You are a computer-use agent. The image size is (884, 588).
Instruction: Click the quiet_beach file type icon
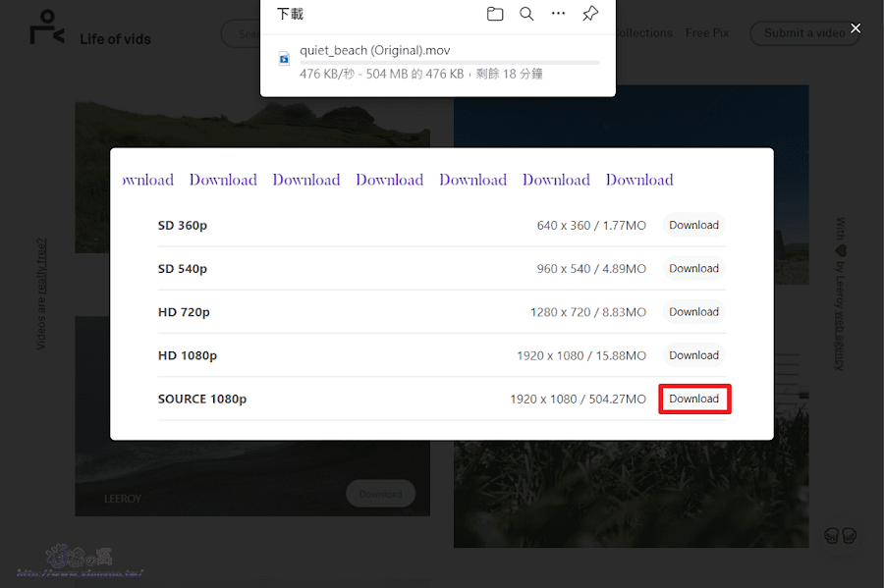click(x=284, y=58)
